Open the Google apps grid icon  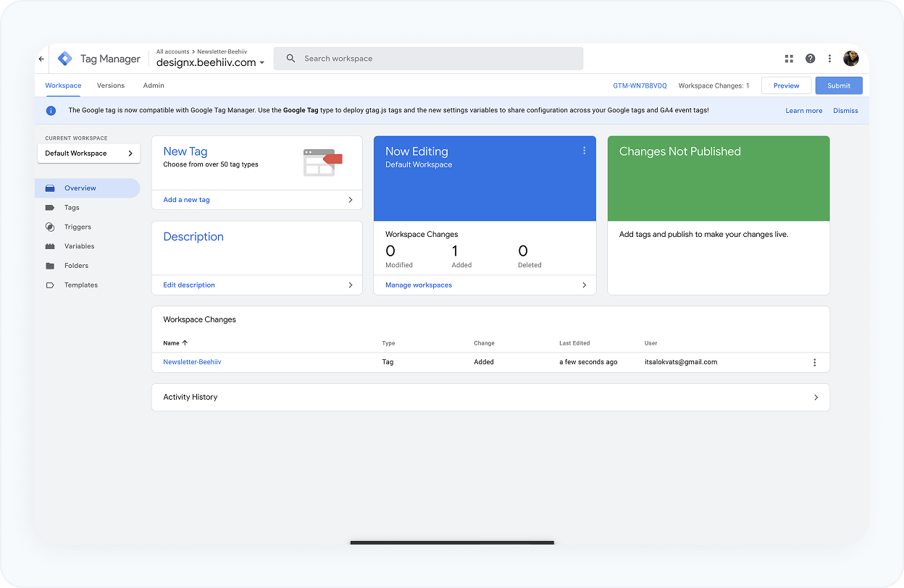pos(790,59)
